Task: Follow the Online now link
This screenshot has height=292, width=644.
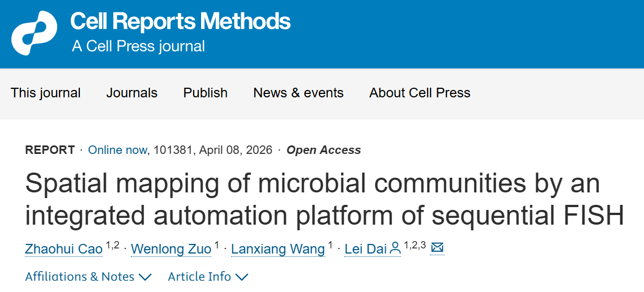Action: coord(118,150)
